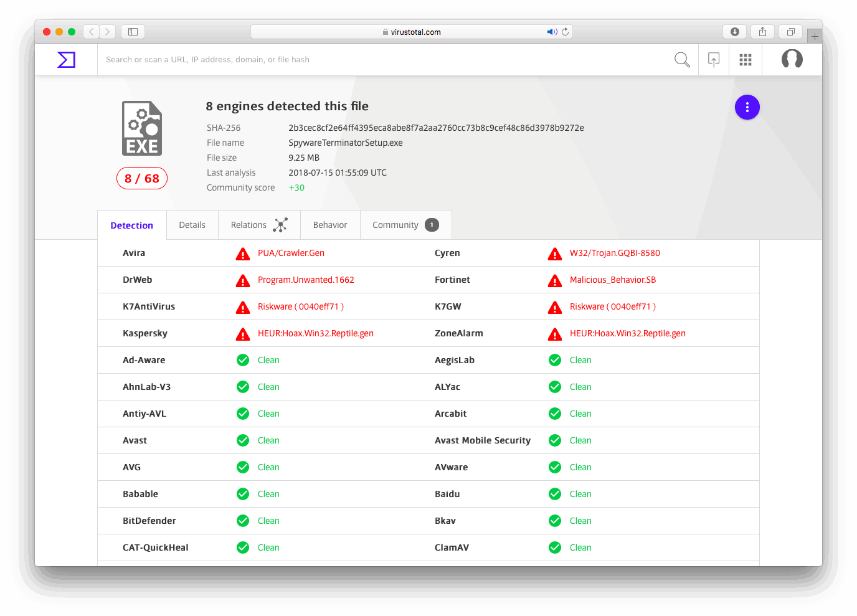Screen dimensions: 857x616
Task: Click the VirusTotal sigma logo
Action: [x=66, y=60]
